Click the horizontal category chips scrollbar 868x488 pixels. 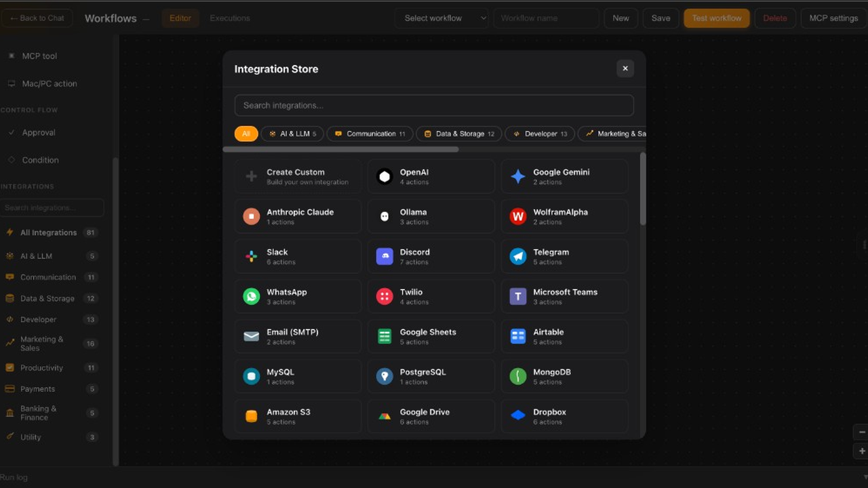(341, 149)
